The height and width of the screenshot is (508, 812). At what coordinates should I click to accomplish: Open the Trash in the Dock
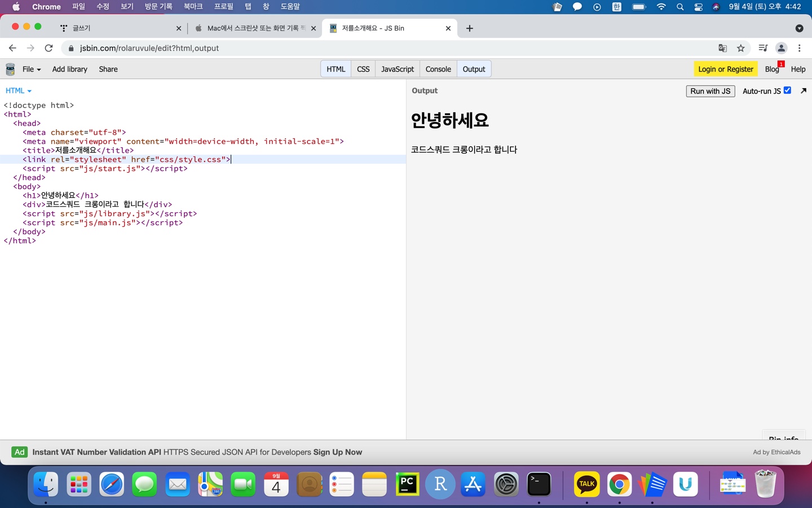765,484
